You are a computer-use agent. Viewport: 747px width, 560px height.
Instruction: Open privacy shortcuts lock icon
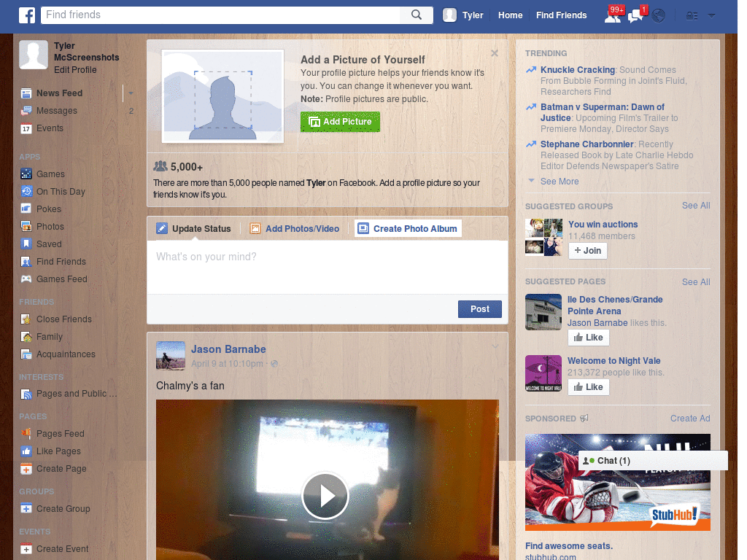click(692, 16)
